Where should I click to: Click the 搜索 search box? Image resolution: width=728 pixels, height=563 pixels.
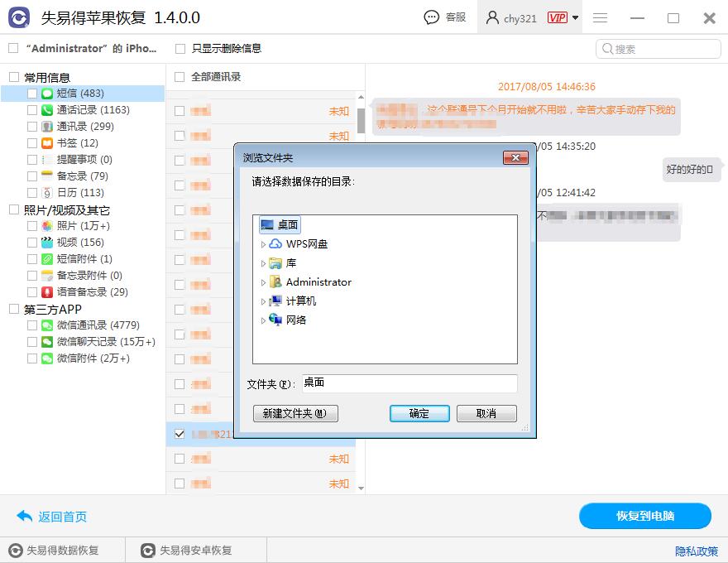pyautogui.click(x=658, y=49)
